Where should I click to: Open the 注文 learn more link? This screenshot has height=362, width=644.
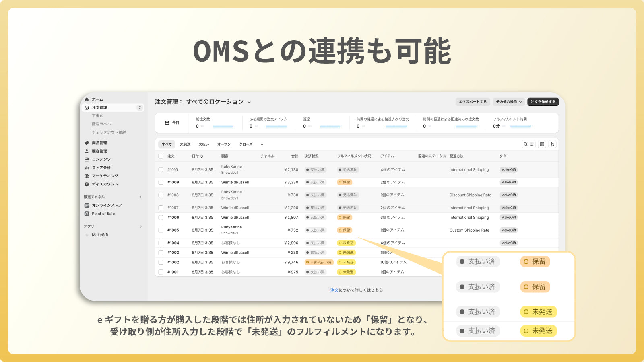334,290
